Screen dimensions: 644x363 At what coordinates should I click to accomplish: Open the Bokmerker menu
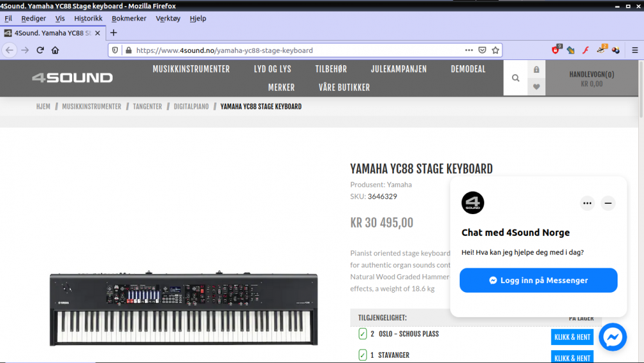click(x=129, y=18)
